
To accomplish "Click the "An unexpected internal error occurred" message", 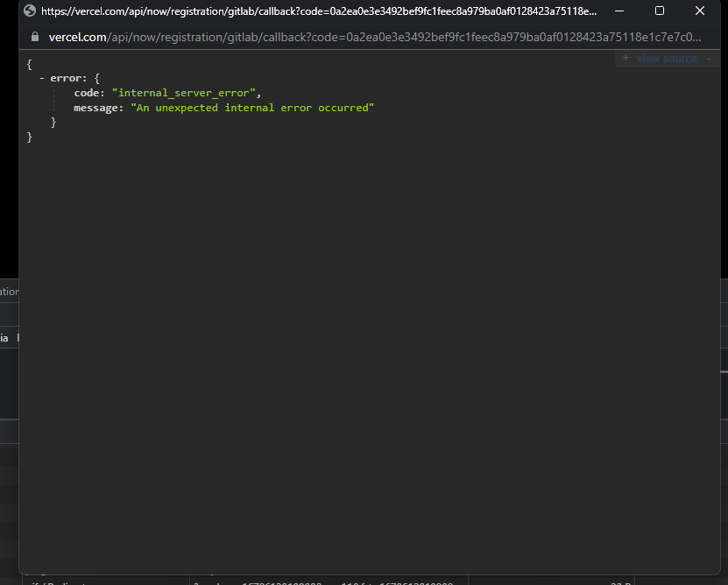I will tap(252, 108).
